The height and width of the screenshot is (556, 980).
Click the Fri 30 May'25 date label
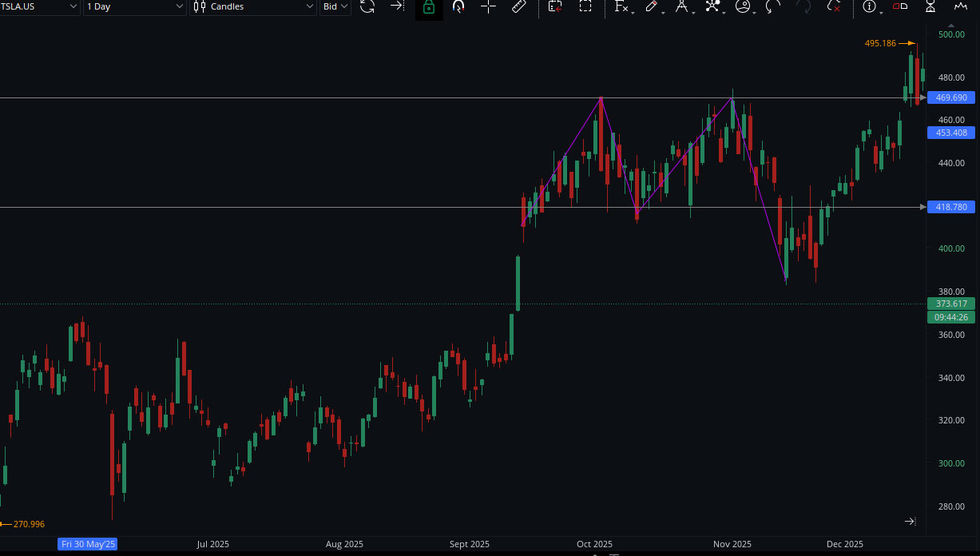pyautogui.click(x=88, y=544)
